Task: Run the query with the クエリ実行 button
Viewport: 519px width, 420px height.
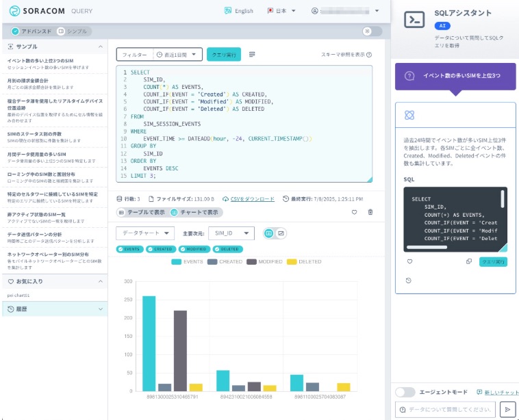Action: click(224, 54)
